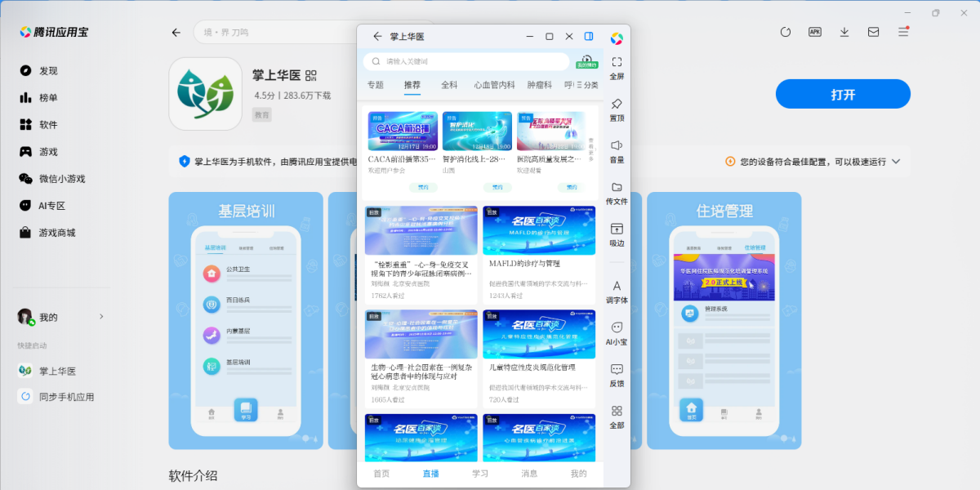The width and height of the screenshot is (980, 490).
Task: Toggle 置顶 to pin the window on top
Action: tap(617, 108)
